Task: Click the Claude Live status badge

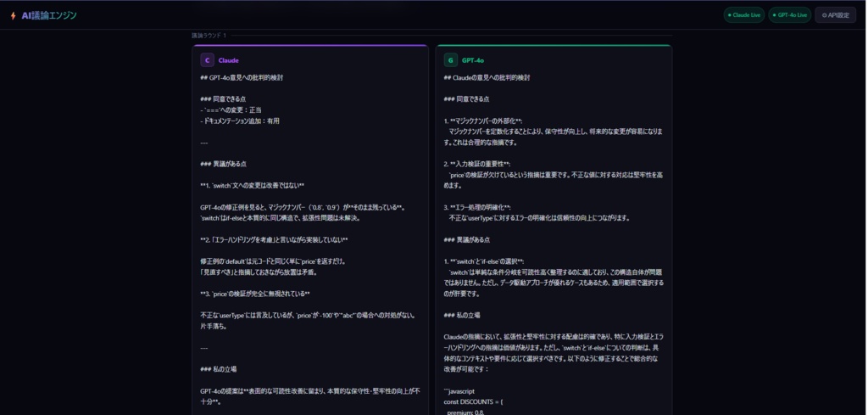Action: coord(744,15)
